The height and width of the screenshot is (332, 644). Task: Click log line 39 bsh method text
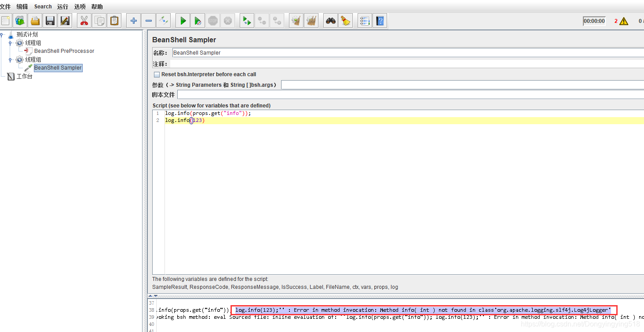coord(400,317)
